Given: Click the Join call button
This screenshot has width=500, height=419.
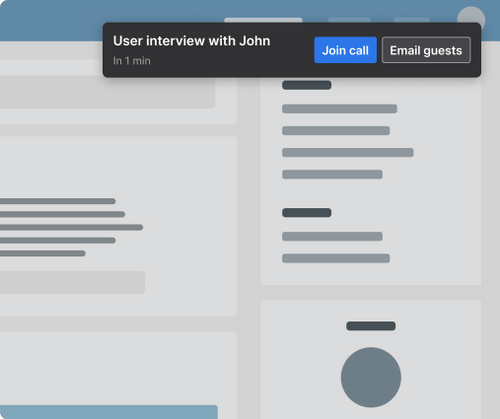Looking at the screenshot, I should click(345, 50).
